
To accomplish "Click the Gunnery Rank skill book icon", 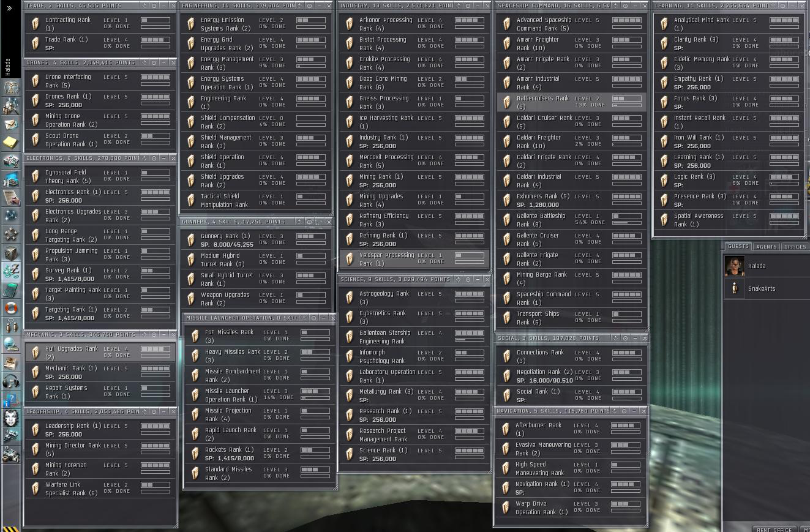I will (x=191, y=240).
